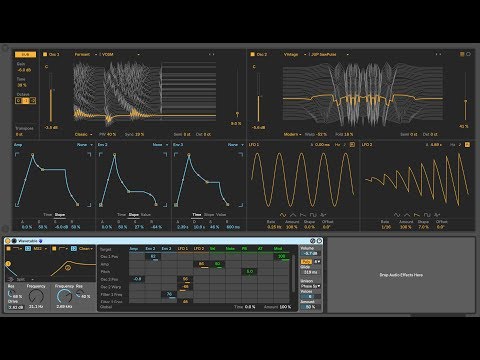Toggle the Sub oscillator on/off button
The width and height of the screenshot is (480, 360).
click(25, 54)
